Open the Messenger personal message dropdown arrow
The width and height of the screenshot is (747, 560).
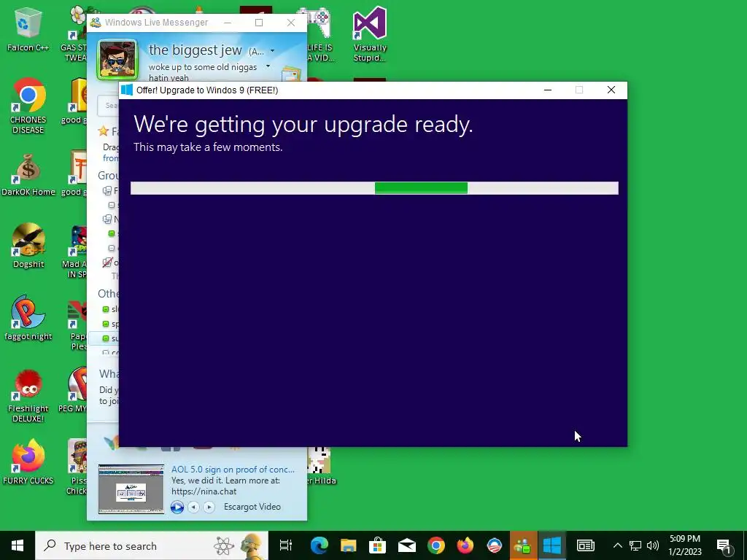click(x=268, y=66)
